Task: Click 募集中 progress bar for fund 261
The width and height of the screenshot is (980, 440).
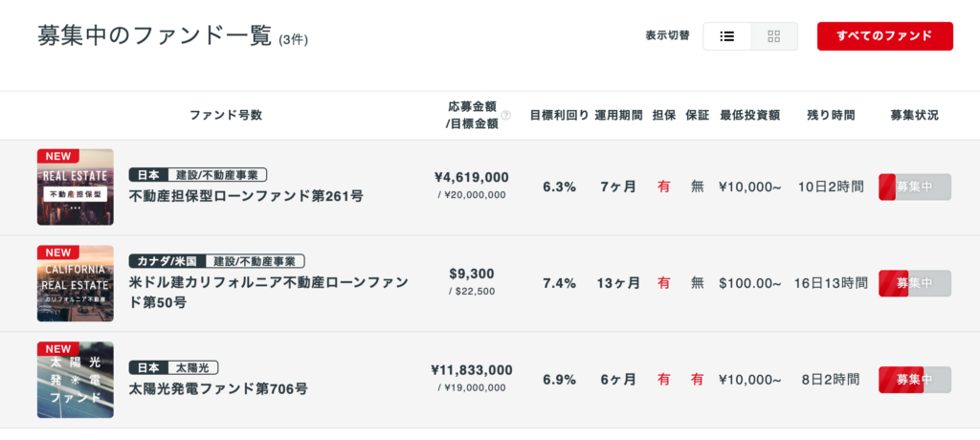Action: click(x=915, y=187)
